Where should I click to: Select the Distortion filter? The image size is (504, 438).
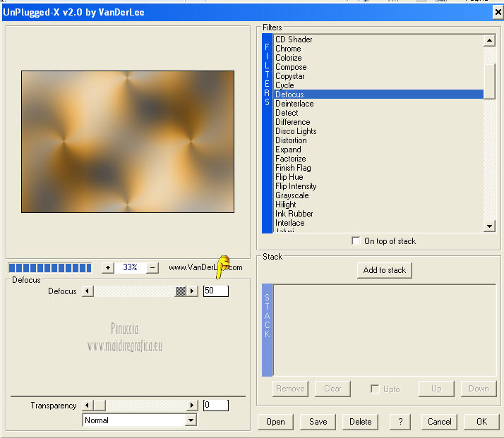click(378, 140)
